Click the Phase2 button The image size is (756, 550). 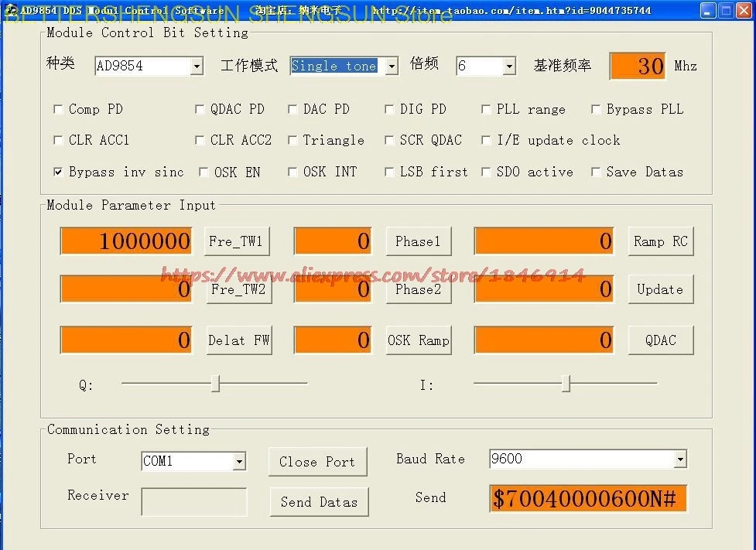click(419, 289)
